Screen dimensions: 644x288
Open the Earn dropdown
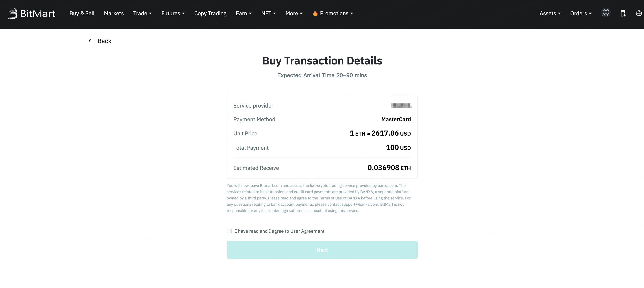[244, 14]
